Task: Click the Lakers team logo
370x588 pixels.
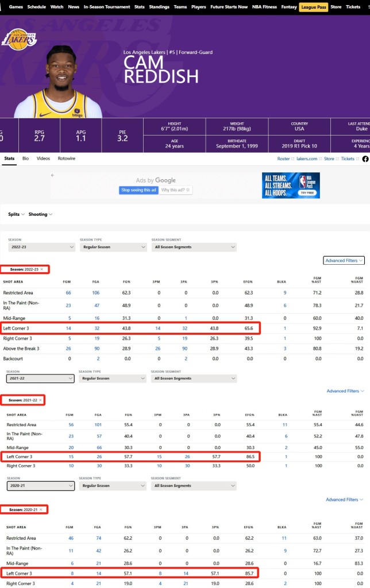Action: (x=19, y=40)
